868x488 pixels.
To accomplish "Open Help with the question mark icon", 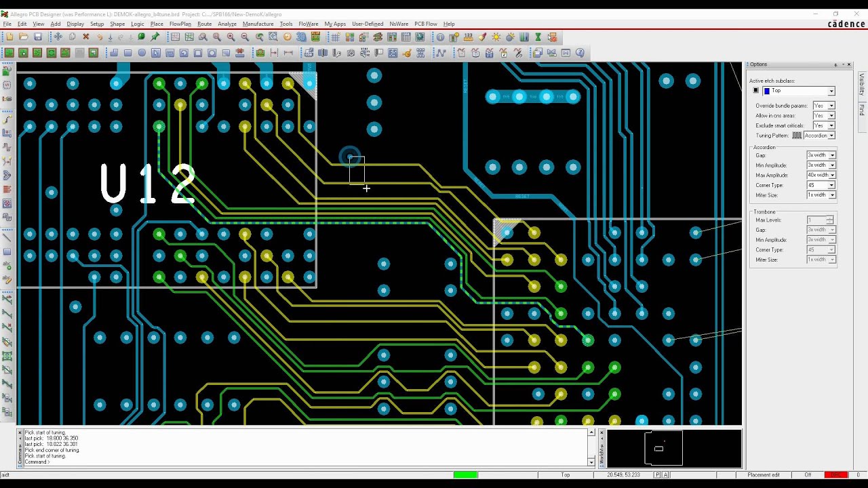I will pyautogui.click(x=580, y=53).
